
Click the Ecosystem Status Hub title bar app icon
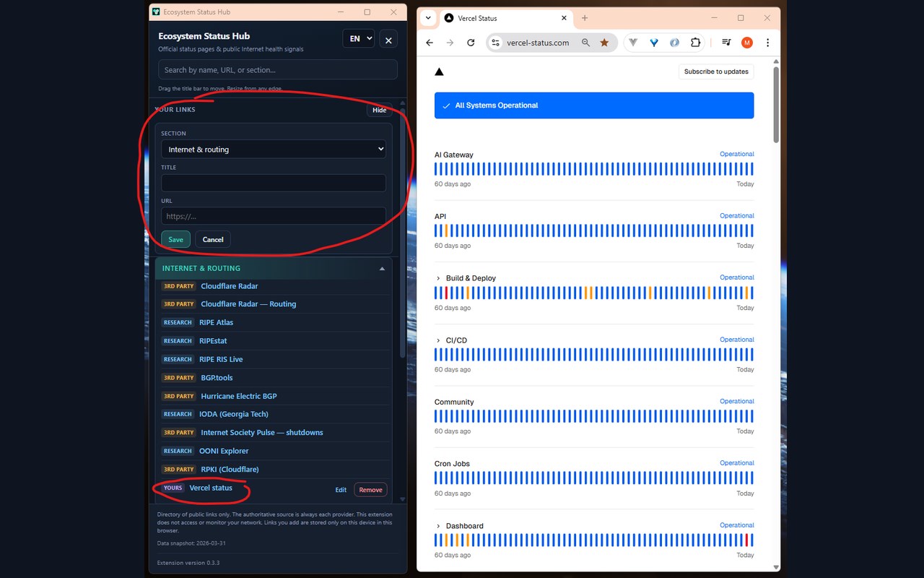click(x=157, y=12)
